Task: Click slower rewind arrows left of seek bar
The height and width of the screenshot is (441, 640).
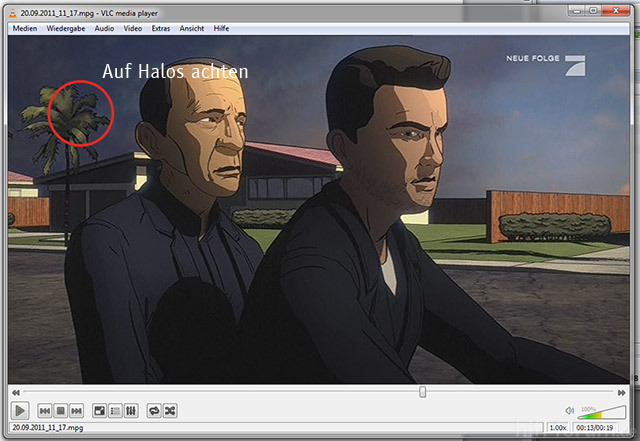Action: (x=16, y=392)
